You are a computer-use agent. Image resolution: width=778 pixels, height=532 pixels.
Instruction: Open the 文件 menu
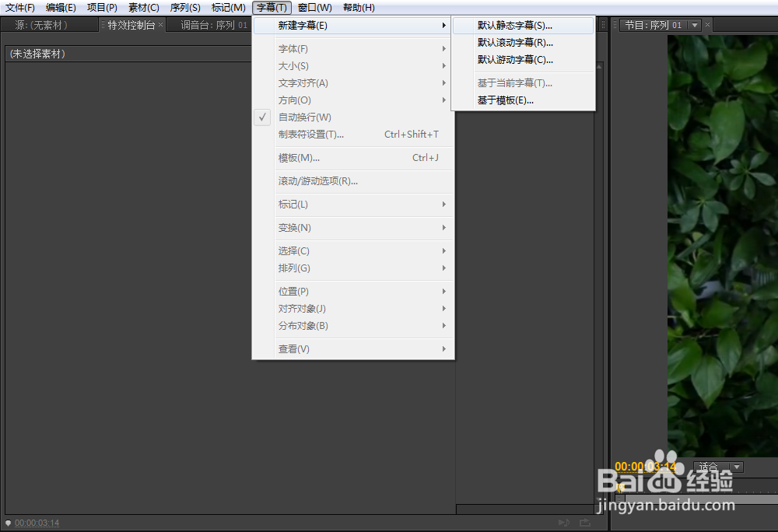click(x=19, y=7)
